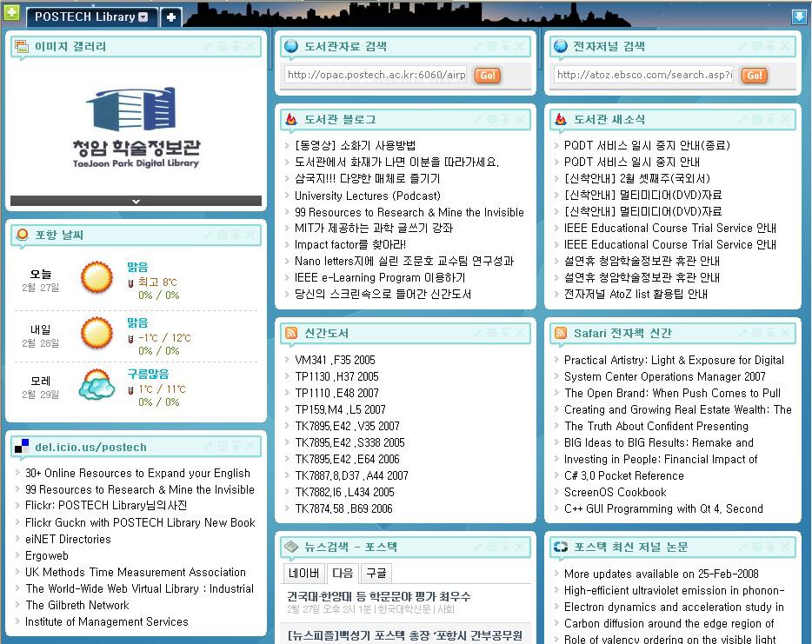This screenshot has width=812, height=644.
Task: Open new book VM341 .F35 2005
Action: pyautogui.click(x=335, y=360)
